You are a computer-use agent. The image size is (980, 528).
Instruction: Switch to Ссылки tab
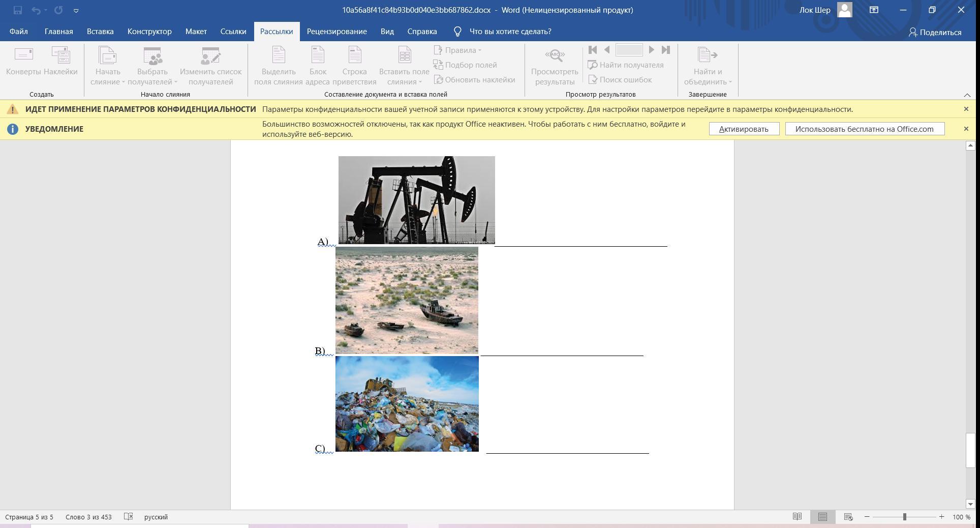(x=233, y=32)
